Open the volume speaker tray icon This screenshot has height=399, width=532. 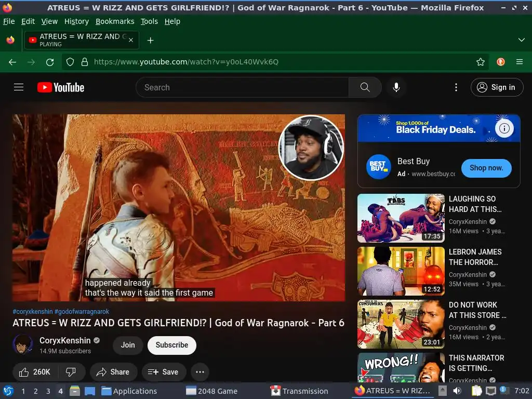click(x=457, y=391)
